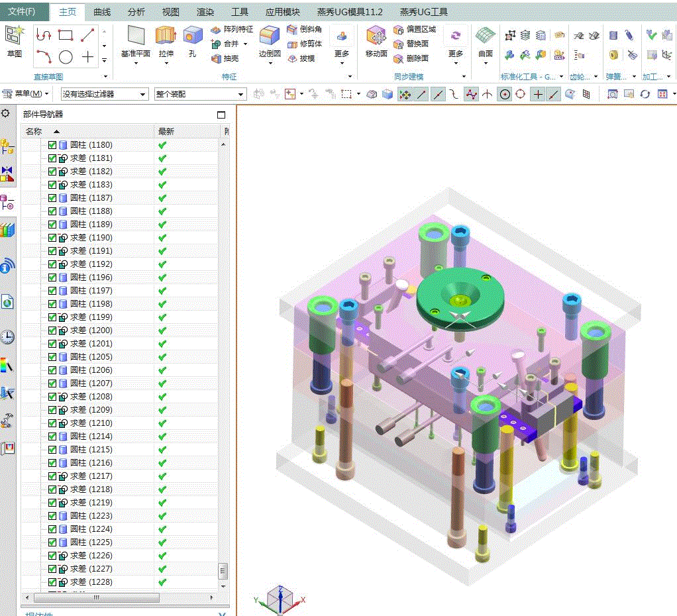The image size is (677, 616).
Task: Click the green locating ring in the model
Action: (x=460, y=298)
